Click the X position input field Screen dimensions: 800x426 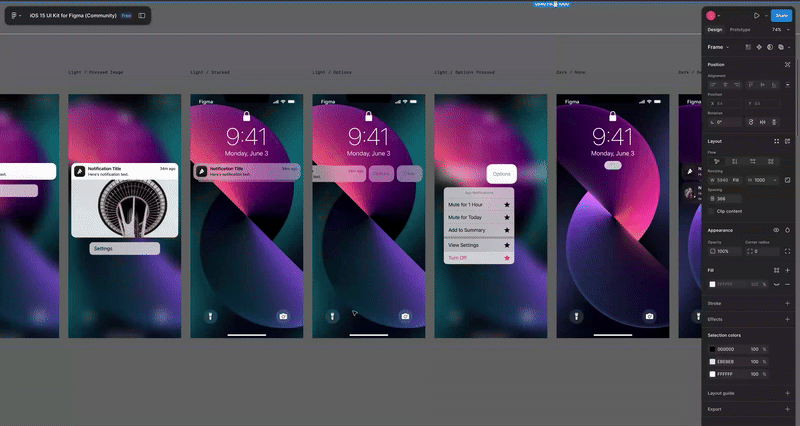click(x=724, y=104)
